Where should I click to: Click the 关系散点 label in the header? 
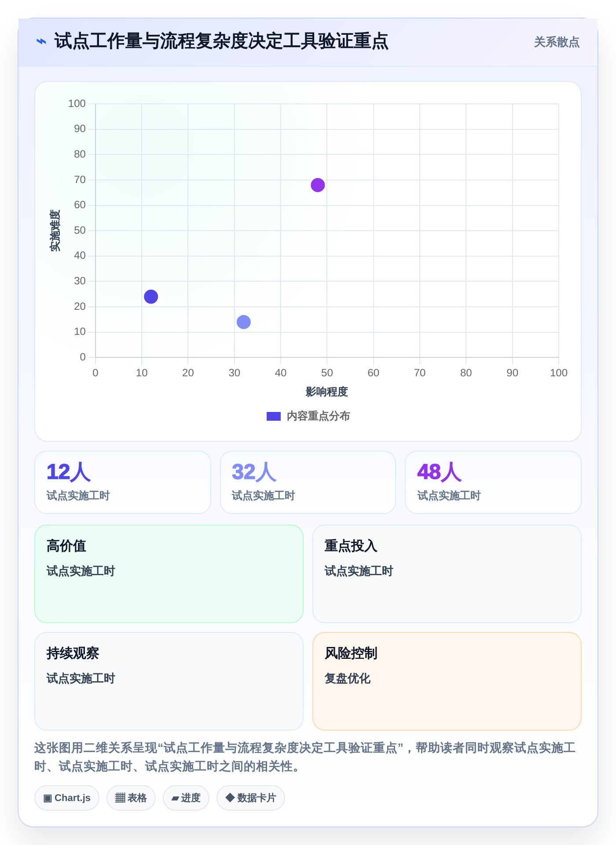[x=557, y=42]
